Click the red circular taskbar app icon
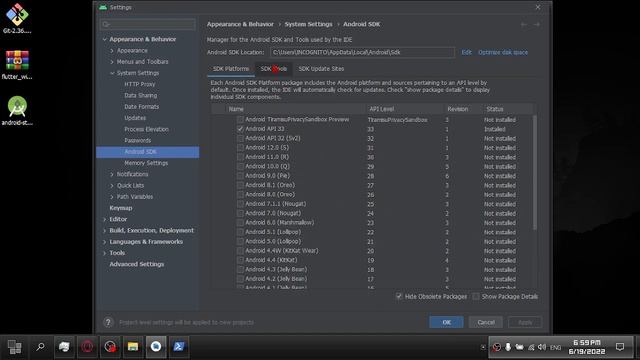 pyautogui.click(x=87, y=347)
